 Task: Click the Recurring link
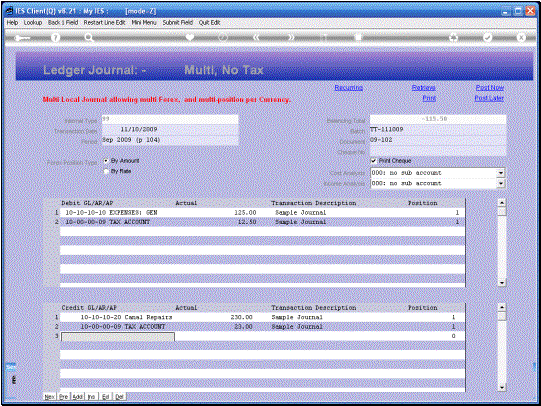tap(348, 88)
